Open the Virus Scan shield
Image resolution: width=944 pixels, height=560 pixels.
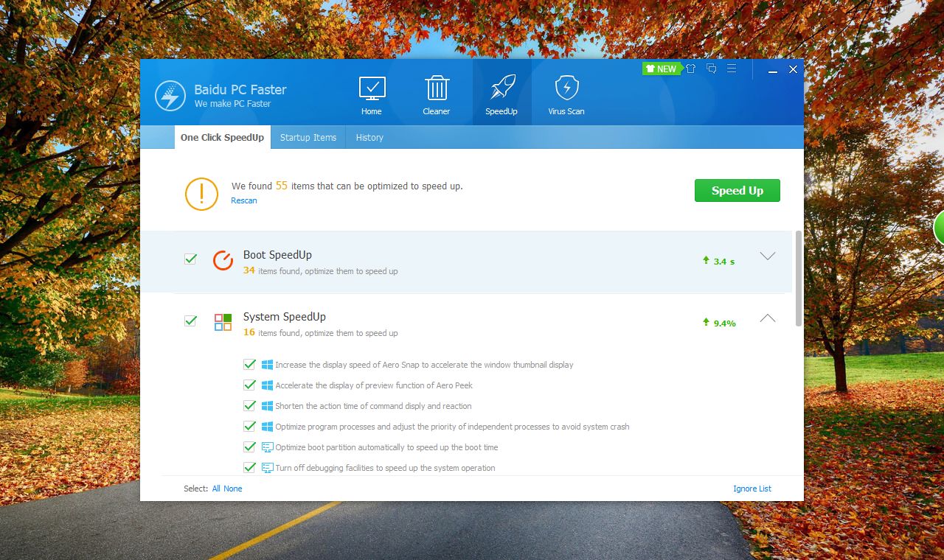566,95
